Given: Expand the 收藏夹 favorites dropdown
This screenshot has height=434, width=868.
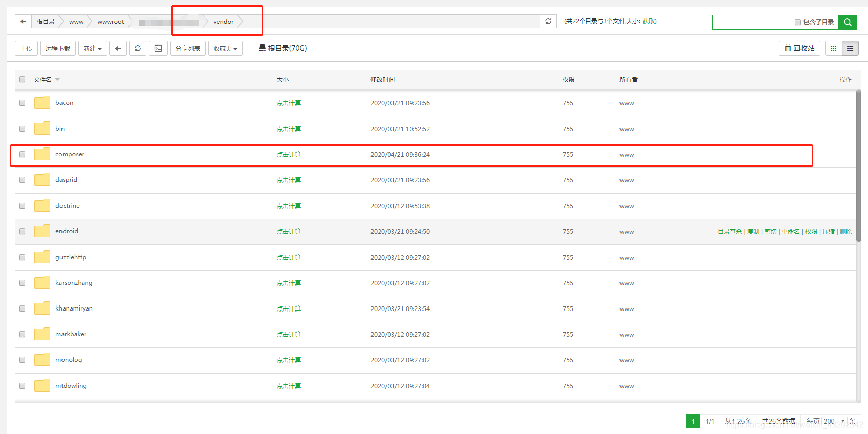Looking at the screenshot, I should coord(225,48).
